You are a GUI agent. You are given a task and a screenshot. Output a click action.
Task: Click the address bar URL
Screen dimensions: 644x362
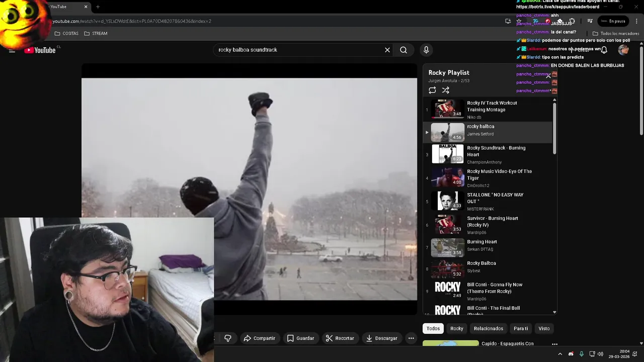(132, 21)
